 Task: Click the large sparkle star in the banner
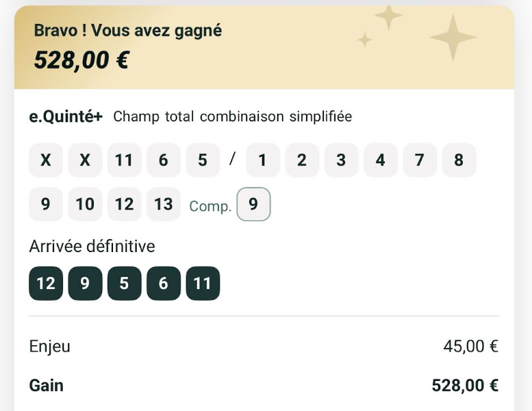pos(452,36)
